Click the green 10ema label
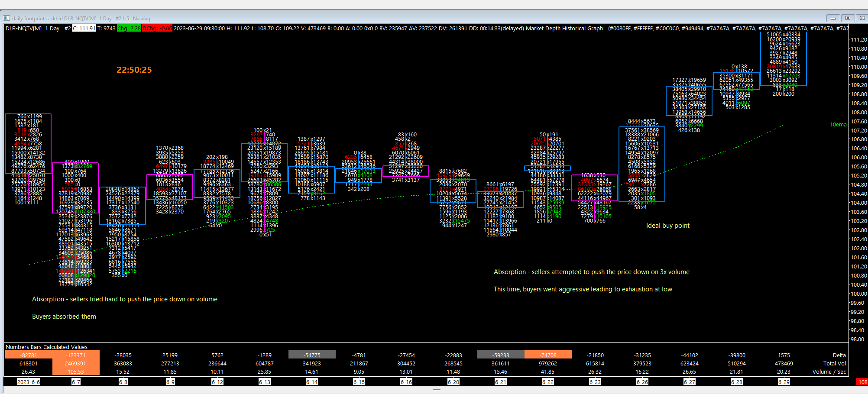Screen dimensions: 868x394 pyautogui.click(x=838, y=125)
